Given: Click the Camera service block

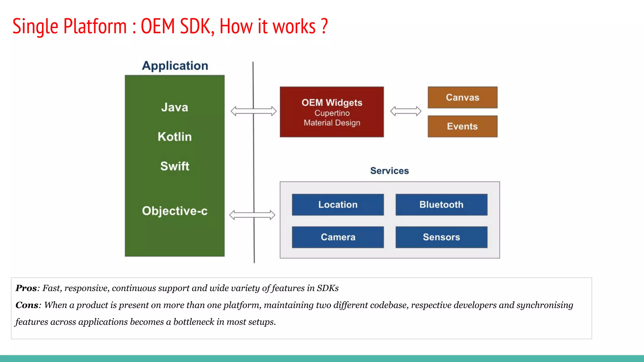Looking at the screenshot, I should [x=338, y=237].
